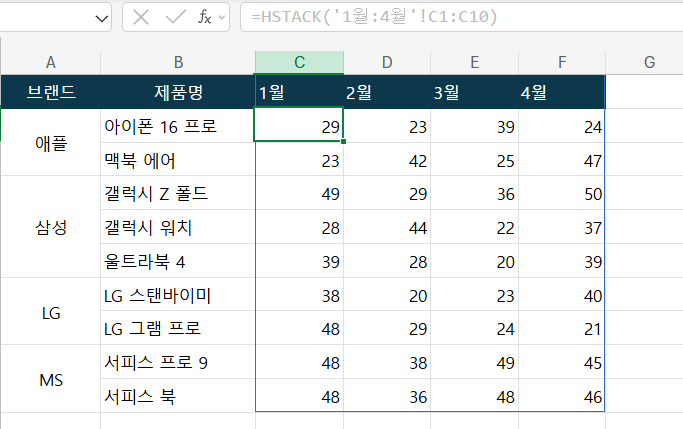This screenshot has width=683, height=429.
Task: Click the 갤럭시 Z 폴드 product cell
Action: (178, 193)
